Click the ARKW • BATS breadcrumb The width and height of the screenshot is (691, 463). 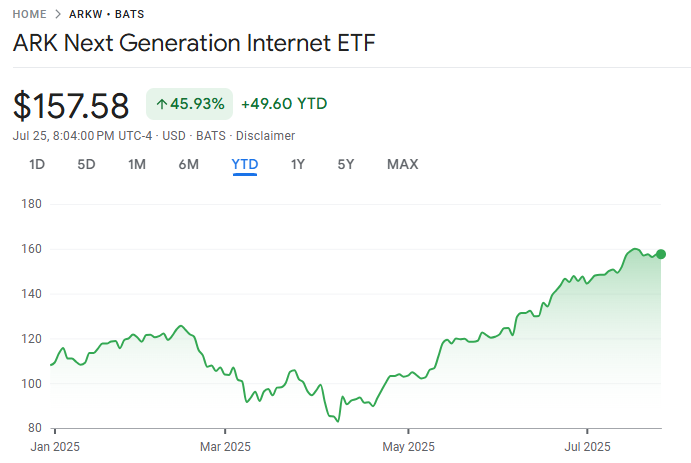click(99, 14)
